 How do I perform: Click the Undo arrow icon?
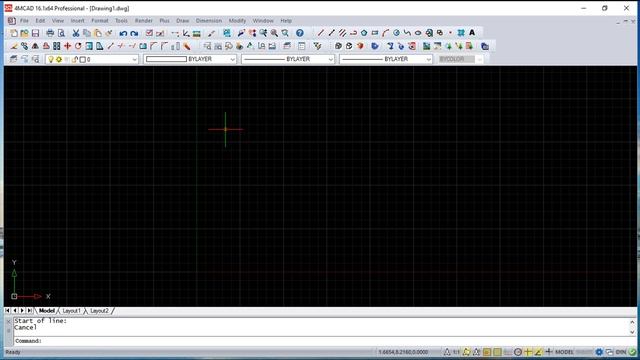123,33
